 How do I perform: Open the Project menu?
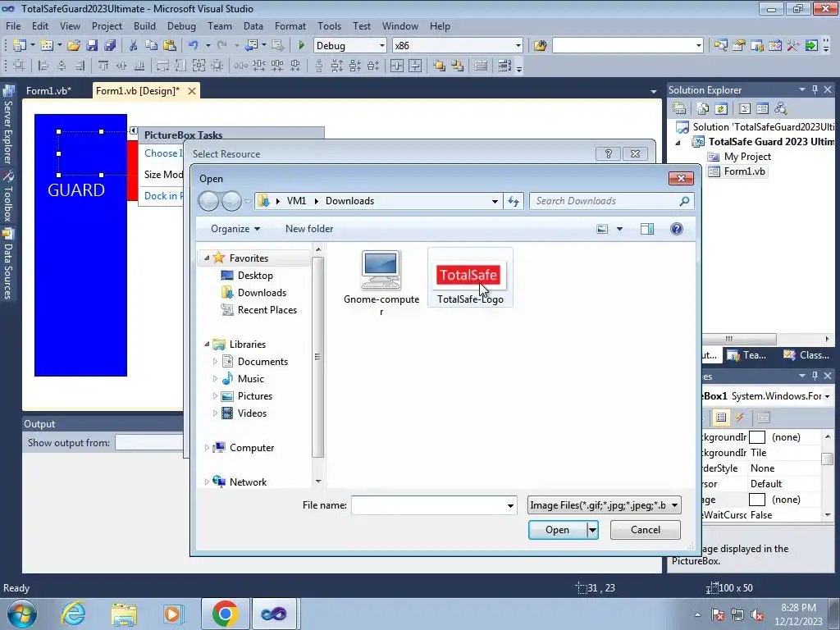[x=107, y=25]
